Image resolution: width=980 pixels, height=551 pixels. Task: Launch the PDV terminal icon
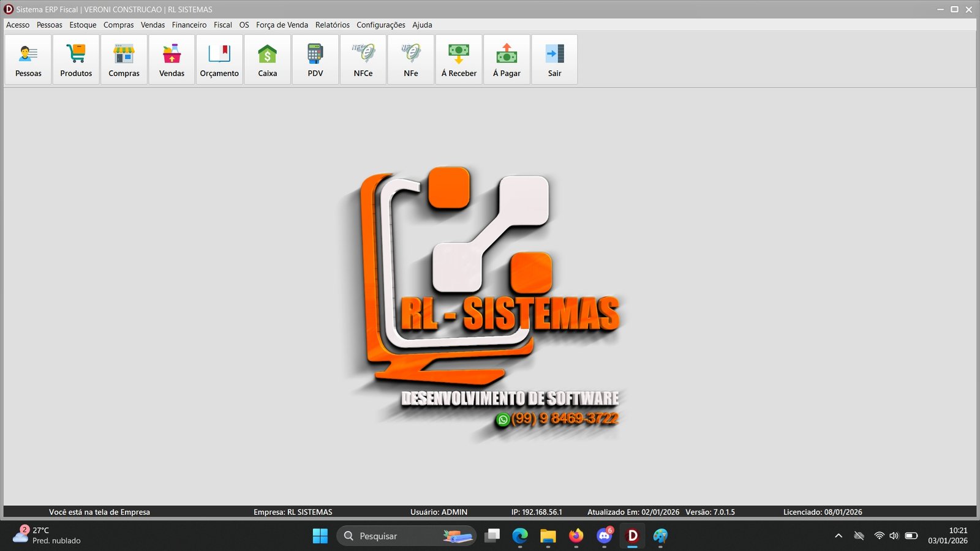coord(315,59)
